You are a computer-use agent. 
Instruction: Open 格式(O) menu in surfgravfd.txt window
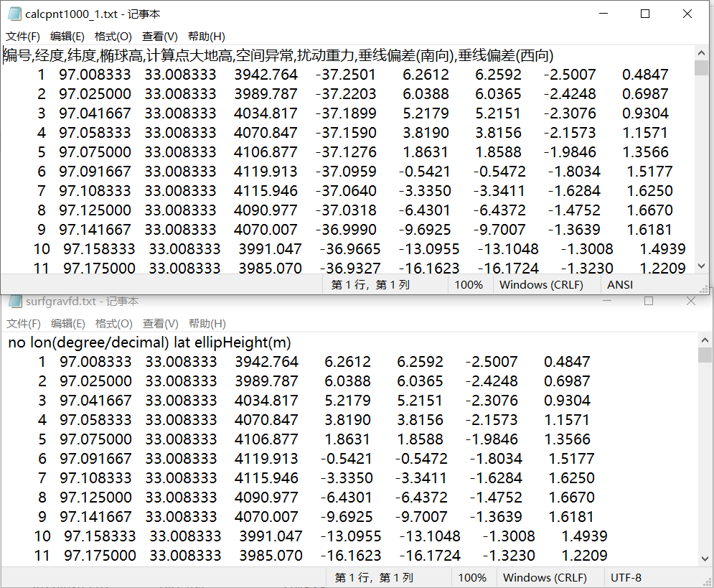point(114,323)
